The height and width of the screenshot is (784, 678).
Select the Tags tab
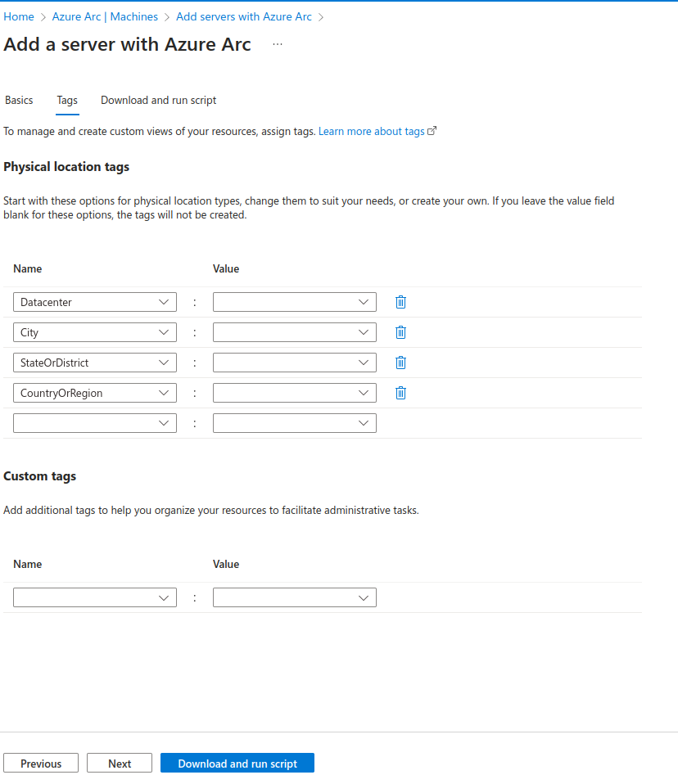click(67, 100)
